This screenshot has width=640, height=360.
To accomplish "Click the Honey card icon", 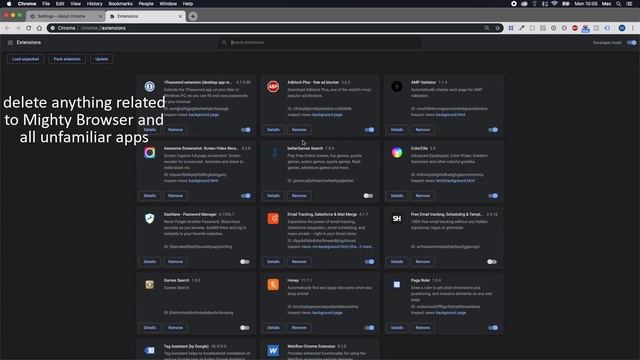I will 273,284.
